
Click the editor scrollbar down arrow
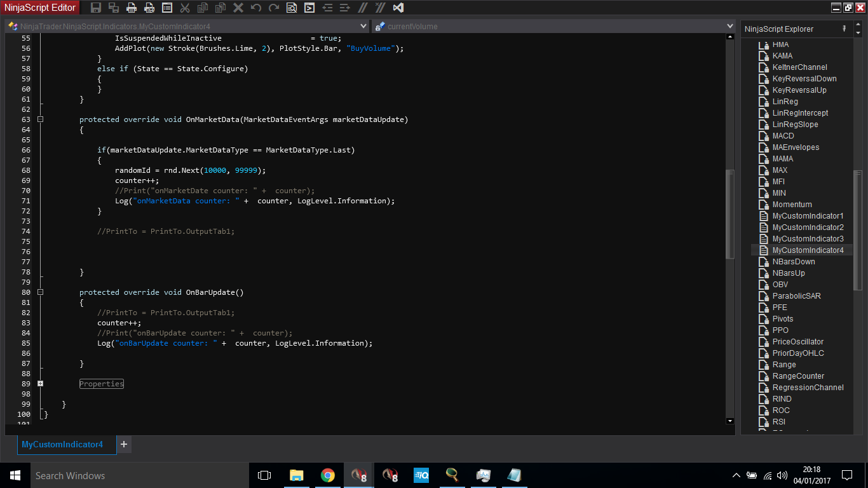click(729, 421)
